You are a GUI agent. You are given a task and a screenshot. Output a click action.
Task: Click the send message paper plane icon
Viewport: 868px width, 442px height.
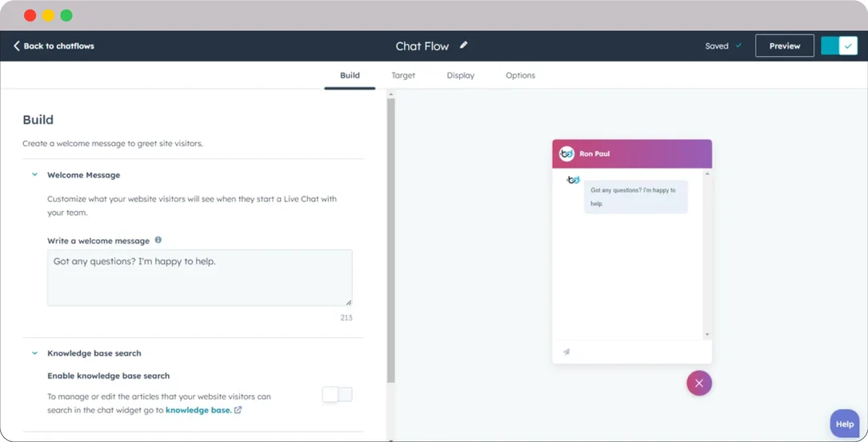[x=566, y=352]
